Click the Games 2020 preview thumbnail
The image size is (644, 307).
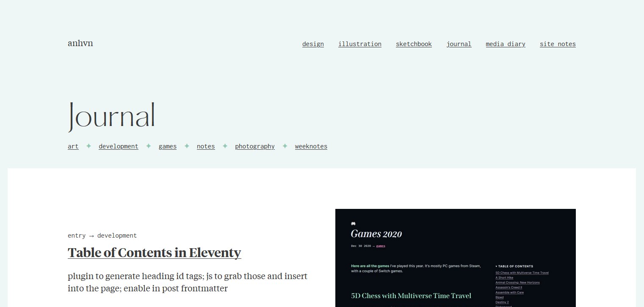pyautogui.click(x=456, y=258)
